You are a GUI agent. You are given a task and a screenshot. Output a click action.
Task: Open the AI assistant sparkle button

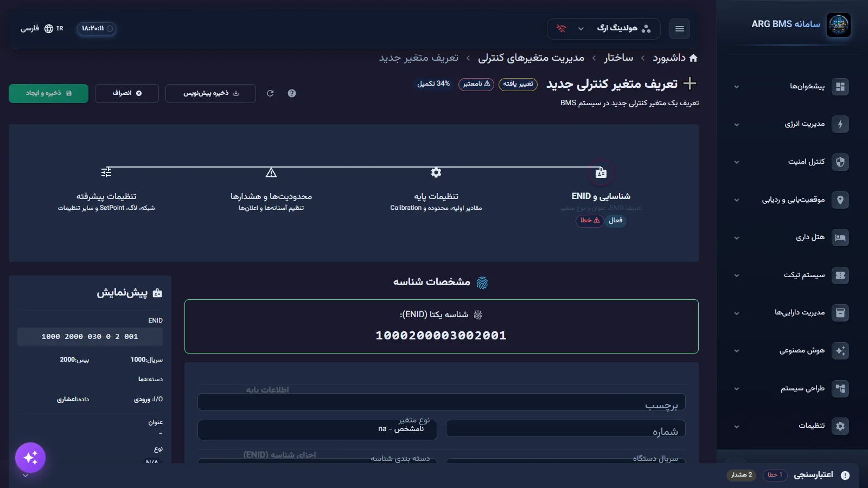point(30,458)
